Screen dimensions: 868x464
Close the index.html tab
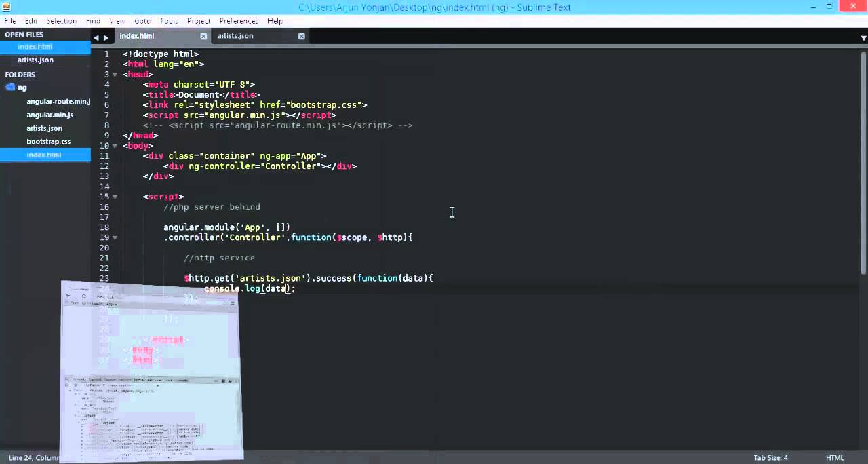click(203, 36)
